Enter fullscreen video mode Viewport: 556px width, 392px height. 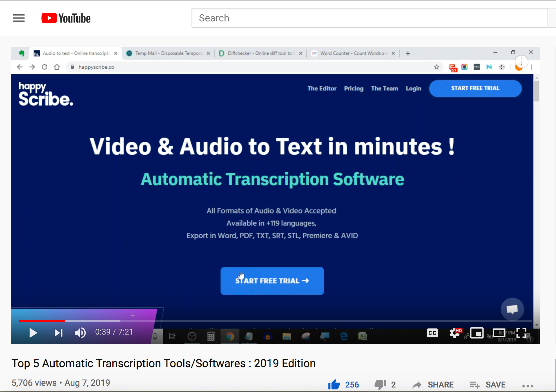tap(521, 333)
